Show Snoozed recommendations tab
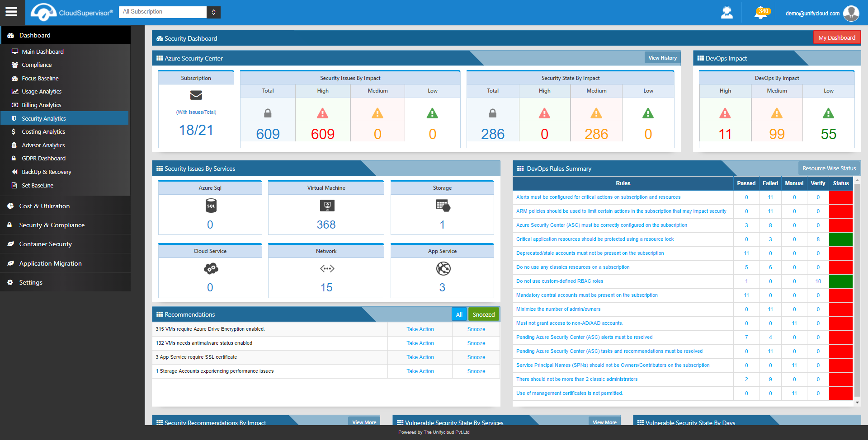The height and width of the screenshot is (440, 868). tap(483, 314)
